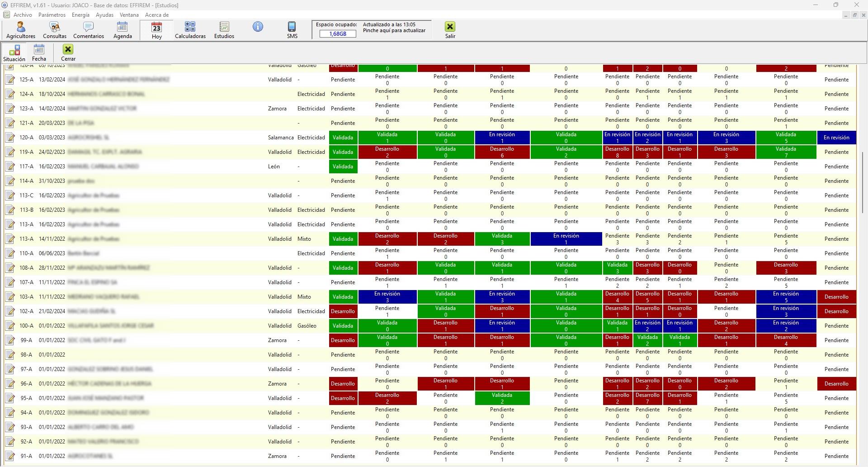This screenshot has height=467, width=868.
Task: Click 'Pinche aquí para actualizar' text
Action: pyautogui.click(x=394, y=31)
